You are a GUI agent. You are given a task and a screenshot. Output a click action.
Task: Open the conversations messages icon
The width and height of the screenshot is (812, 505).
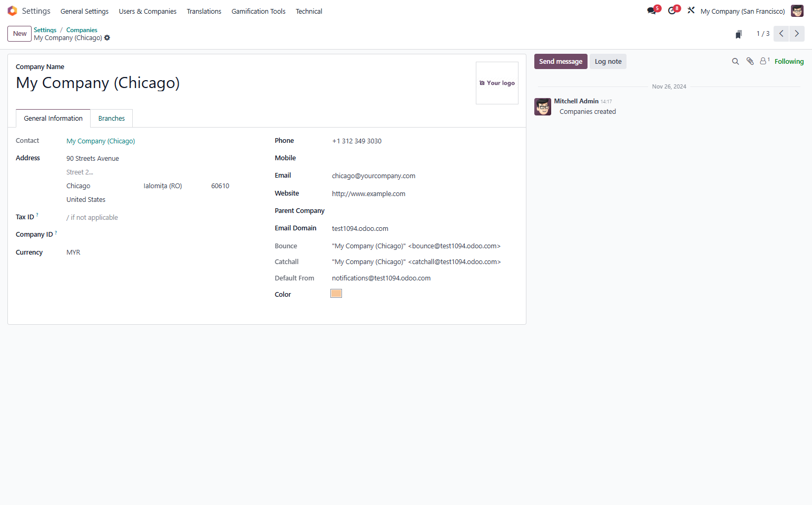652,11
